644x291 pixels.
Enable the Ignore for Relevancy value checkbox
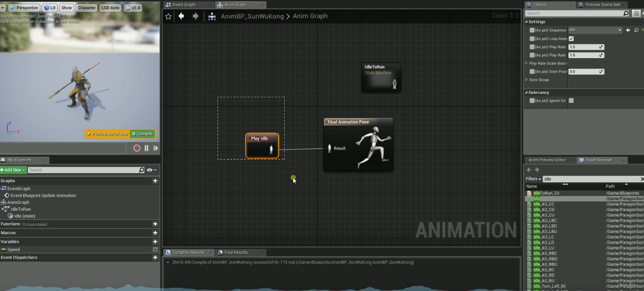click(571, 100)
